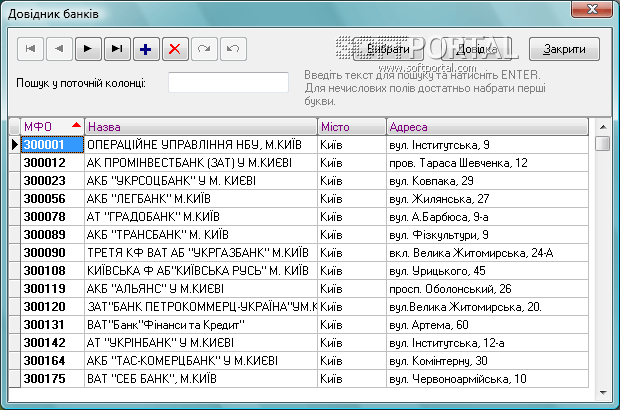This screenshot has height=410, width=620.
Task: Select the cell with МФО 300120
Action: coord(52,307)
